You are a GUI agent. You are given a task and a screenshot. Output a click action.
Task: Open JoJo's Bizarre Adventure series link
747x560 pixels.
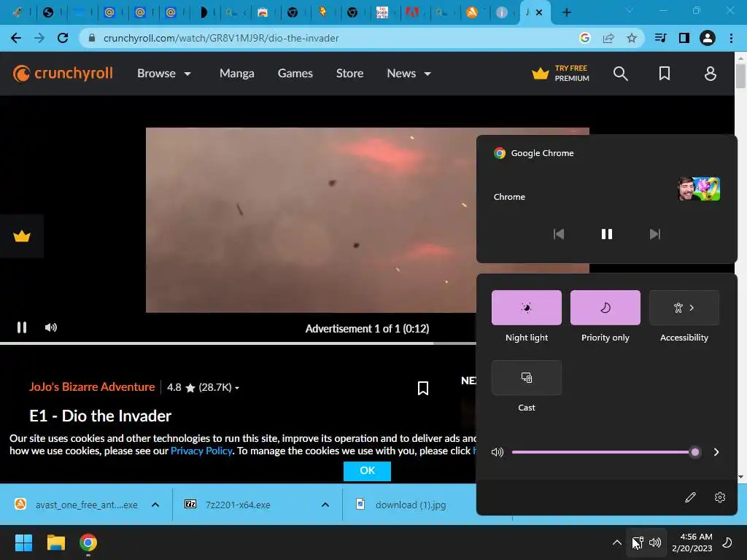[x=92, y=386]
